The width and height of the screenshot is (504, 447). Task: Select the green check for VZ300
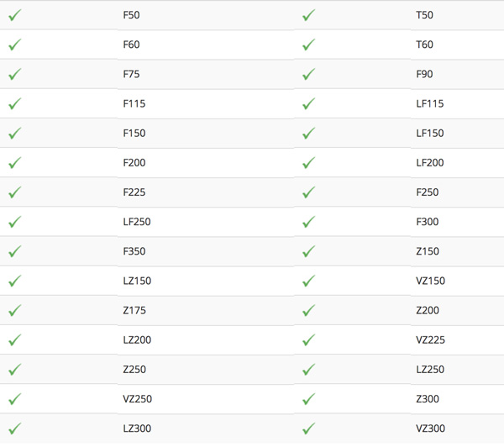tap(308, 429)
